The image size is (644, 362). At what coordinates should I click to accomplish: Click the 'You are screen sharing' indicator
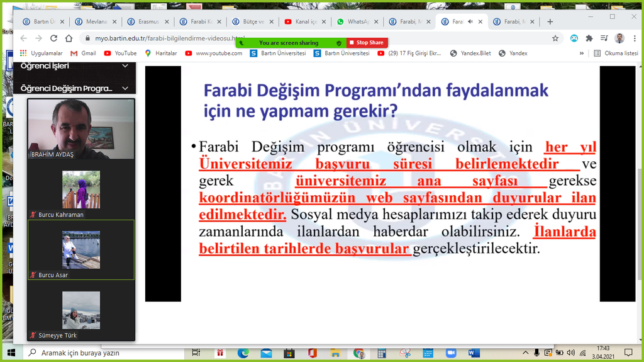(x=289, y=43)
